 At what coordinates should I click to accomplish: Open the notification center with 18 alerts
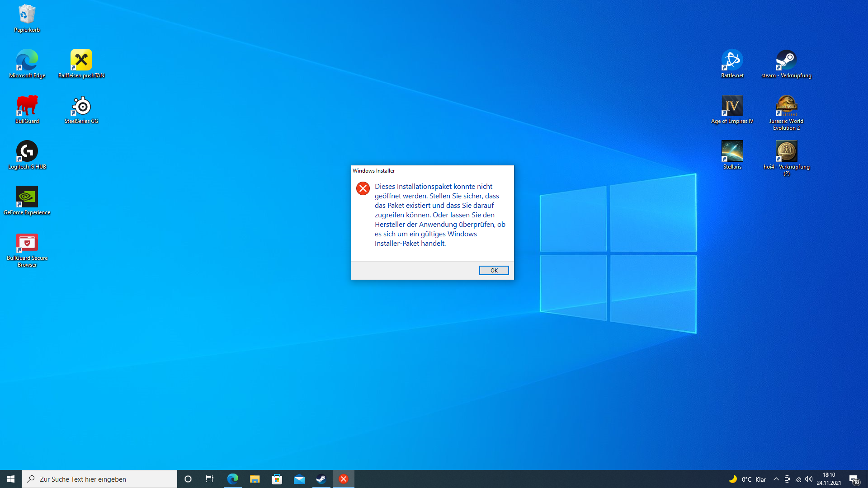point(854,479)
